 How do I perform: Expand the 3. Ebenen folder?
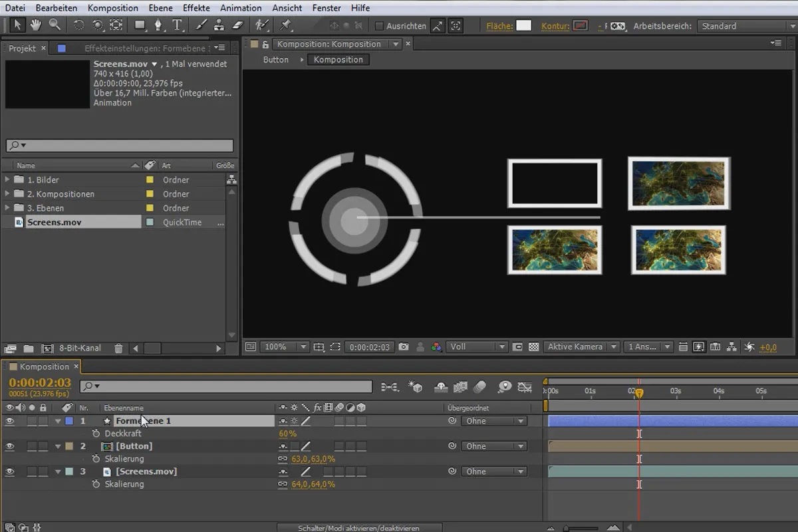(x=7, y=208)
